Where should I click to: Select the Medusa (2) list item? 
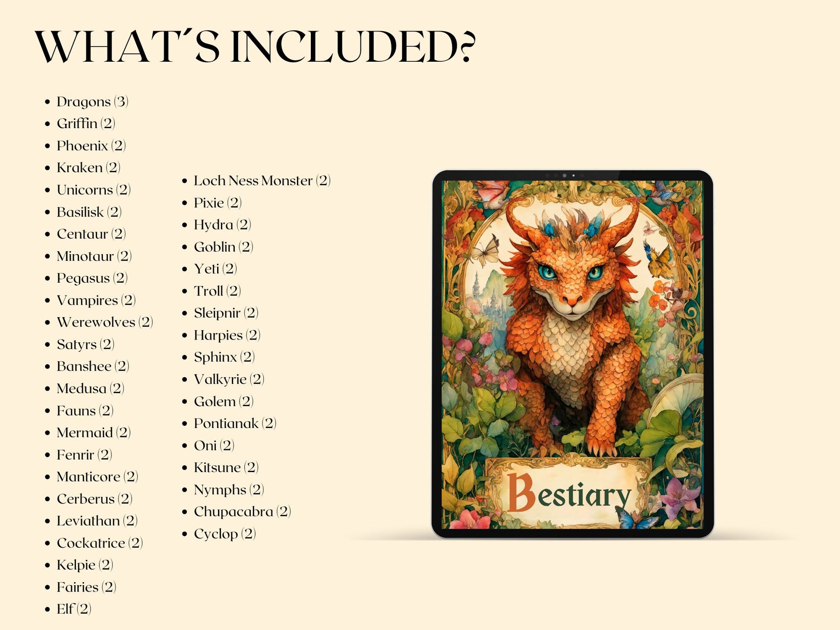pos(90,389)
